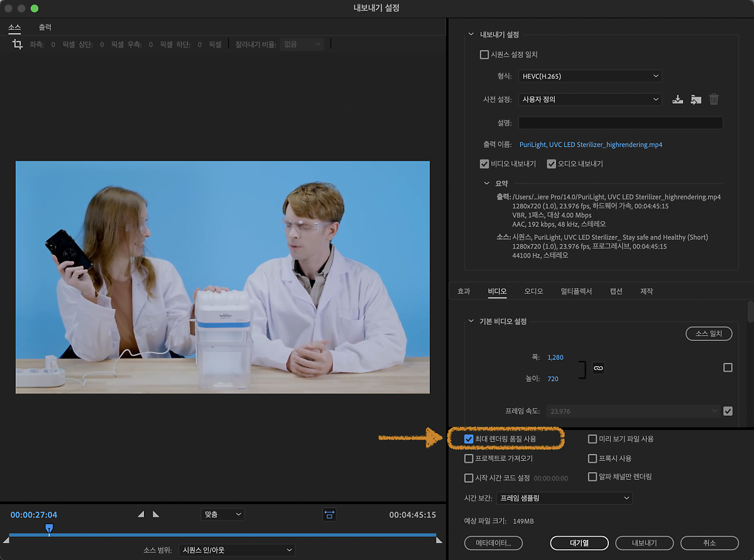Enable 알파 채널만 렌더링 checkbox
Viewport: 754px width, 560px height.
(593, 477)
